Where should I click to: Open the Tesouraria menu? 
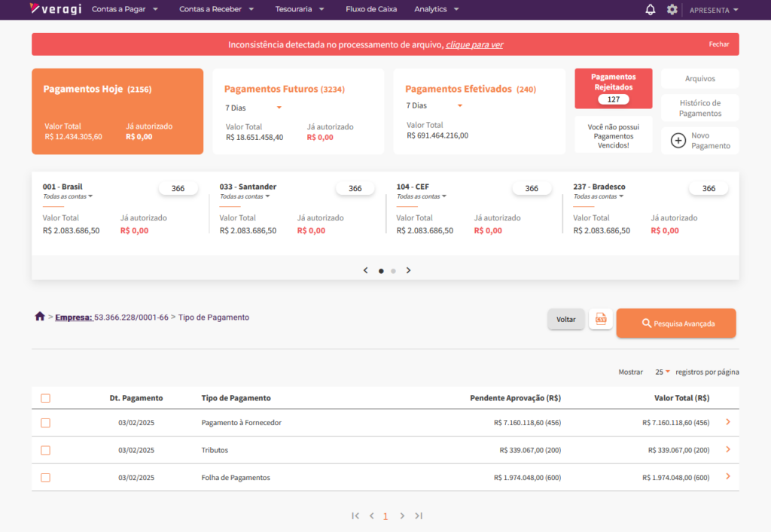pos(300,10)
